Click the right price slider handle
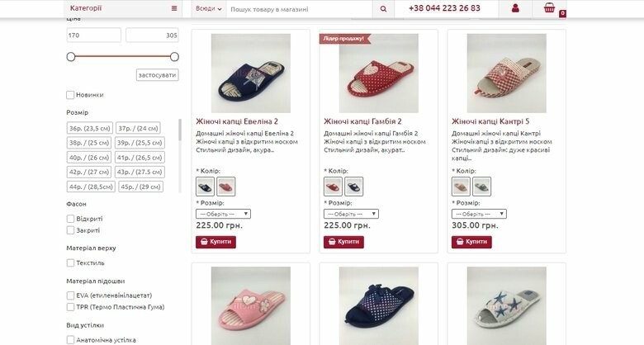Viewport: 644px width, 345px height. click(174, 56)
